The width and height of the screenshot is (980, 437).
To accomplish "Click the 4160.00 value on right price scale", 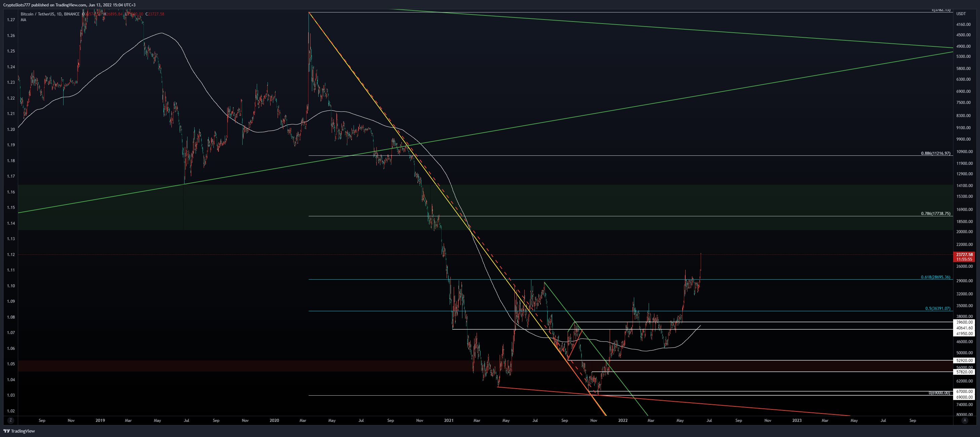I will click(963, 24).
